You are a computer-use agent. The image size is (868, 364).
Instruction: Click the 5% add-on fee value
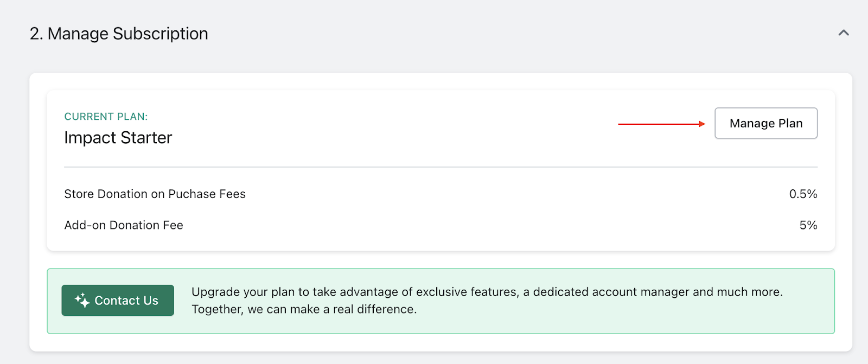808,225
